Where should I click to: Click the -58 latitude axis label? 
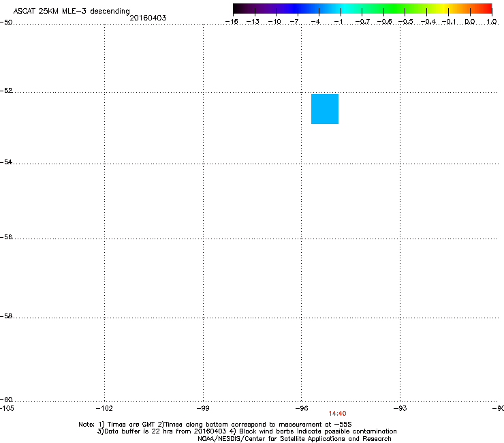point(6,316)
